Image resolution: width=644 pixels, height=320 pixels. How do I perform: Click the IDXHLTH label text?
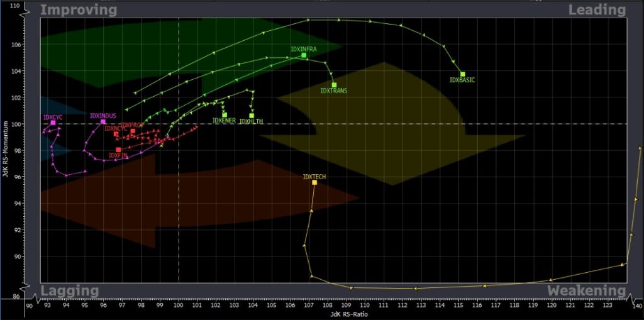pyautogui.click(x=252, y=121)
